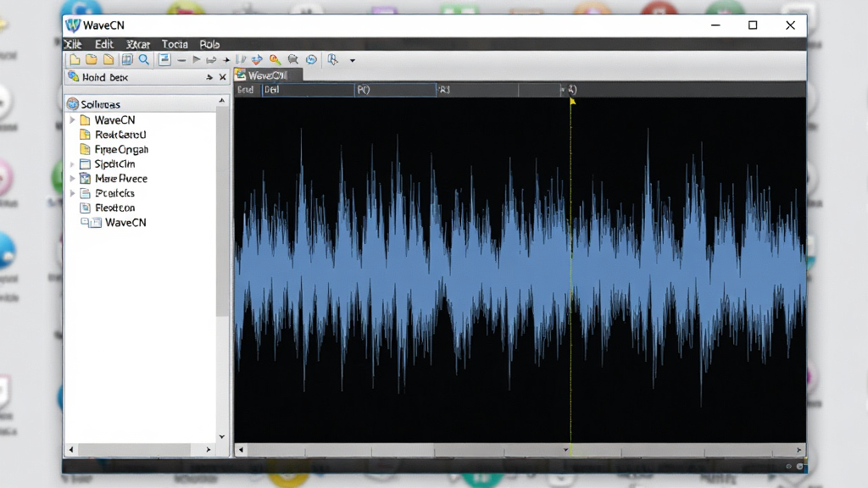Click the blue and red arrows toolbar icon
This screenshot has height=488, width=868.
pos(257,60)
